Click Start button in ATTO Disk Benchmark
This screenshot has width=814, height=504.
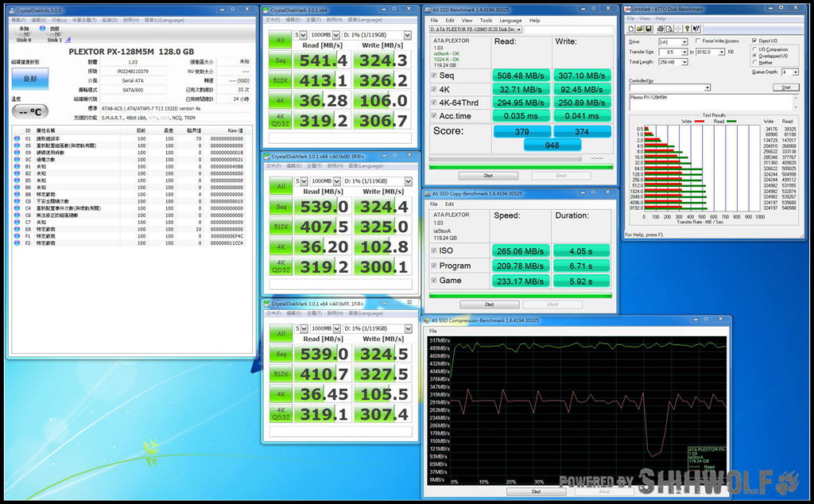(x=786, y=87)
